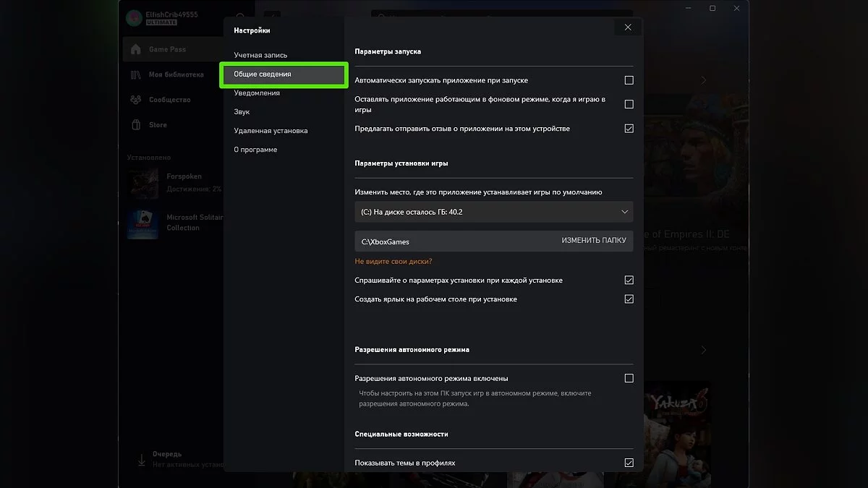The width and height of the screenshot is (868, 488).
Task: Close the settings dialog with X
Action: 627,27
